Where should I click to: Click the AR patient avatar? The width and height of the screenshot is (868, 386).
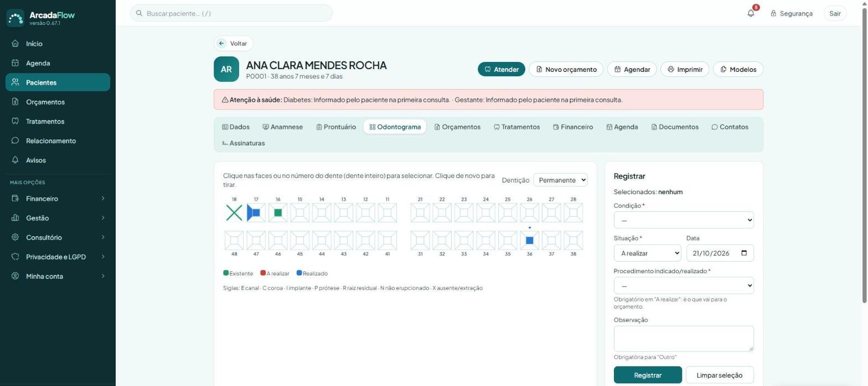[x=226, y=69]
